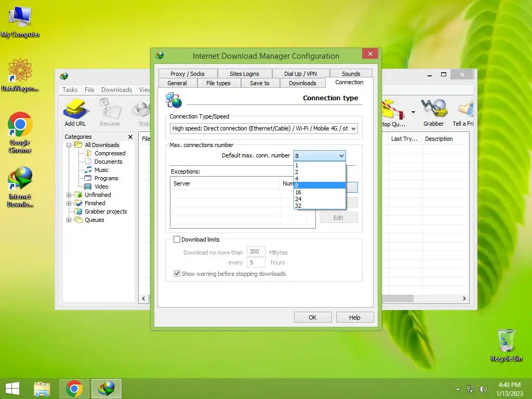
Task: Open the Google Chrome desktop shortcut
Action: click(x=20, y=132)
